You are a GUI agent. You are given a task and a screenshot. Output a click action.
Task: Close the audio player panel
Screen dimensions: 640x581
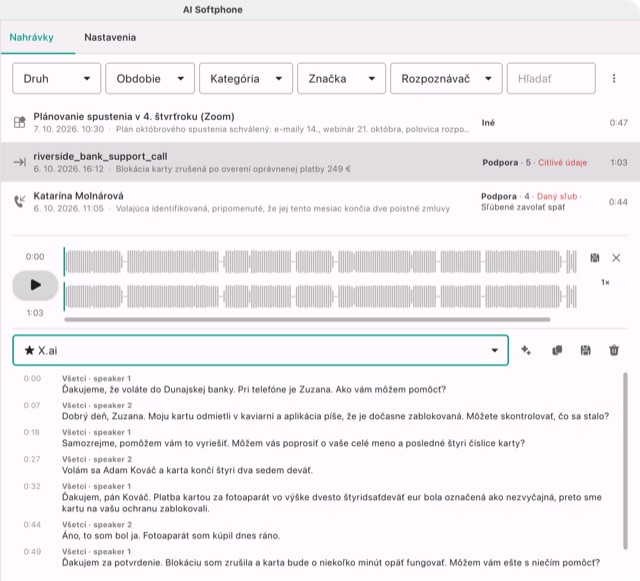(x=616, y=258)
